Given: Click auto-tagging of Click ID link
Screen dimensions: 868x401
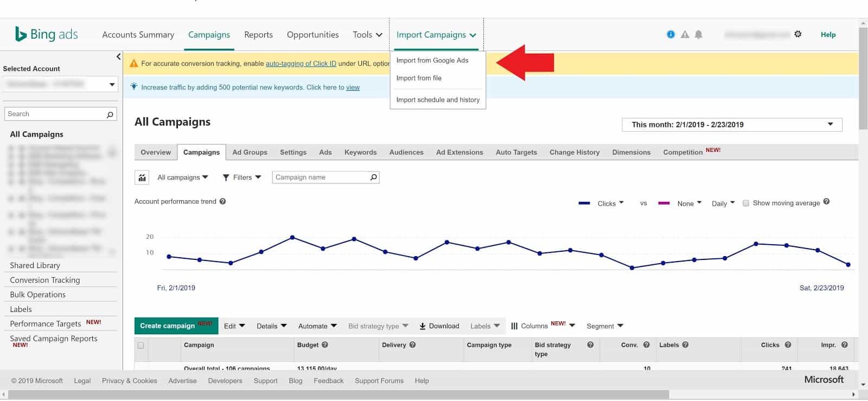Looking at the screenshot, I should (x=301, y=63).
